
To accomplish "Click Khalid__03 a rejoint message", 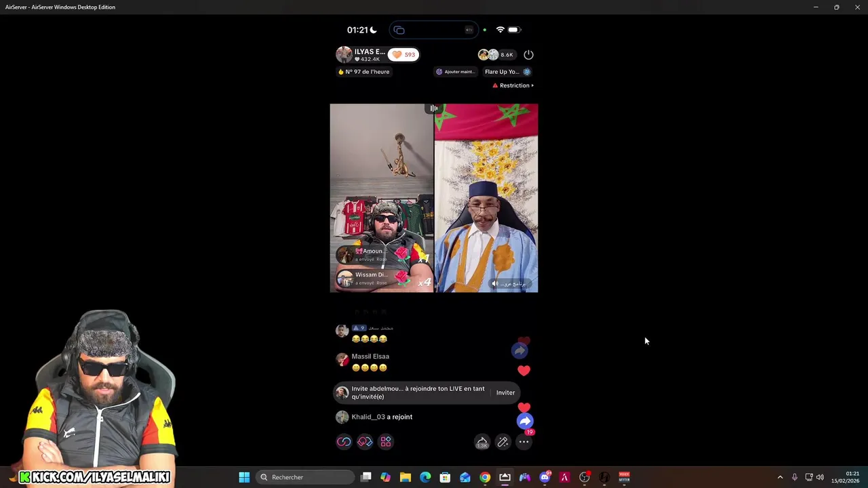I will click(x=382, y=417).
